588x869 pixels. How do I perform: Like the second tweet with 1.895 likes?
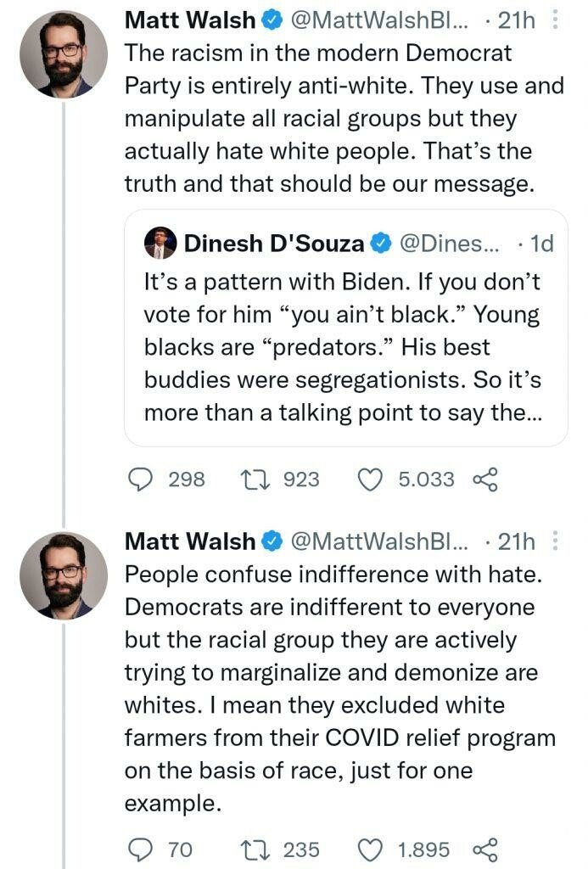click(x=369, y=849)
